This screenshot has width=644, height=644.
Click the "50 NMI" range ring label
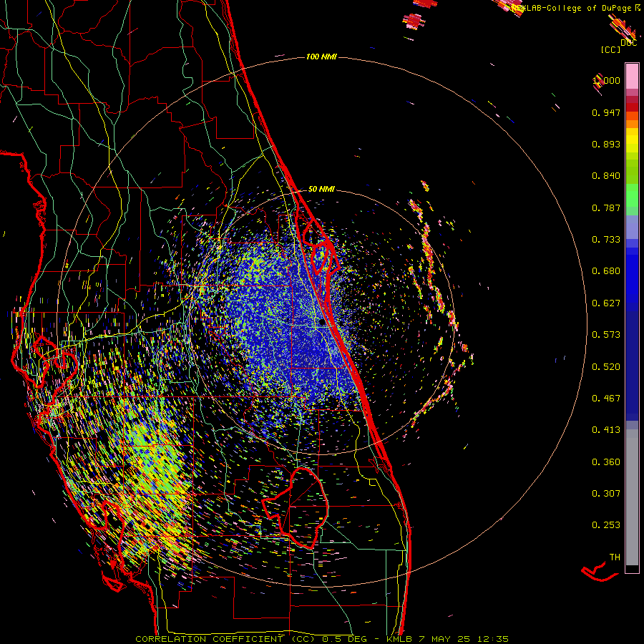point(321,189)
